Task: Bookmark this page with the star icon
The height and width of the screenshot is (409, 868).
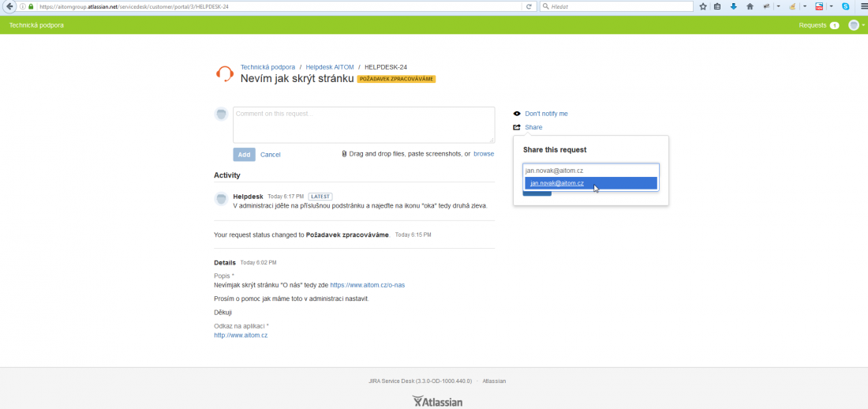Action: pos(702,6)
